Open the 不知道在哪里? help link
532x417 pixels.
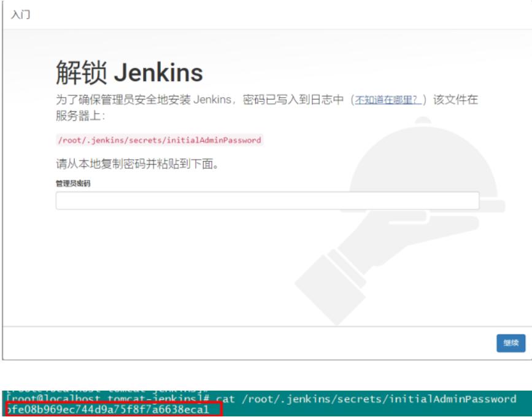(388, 100)
